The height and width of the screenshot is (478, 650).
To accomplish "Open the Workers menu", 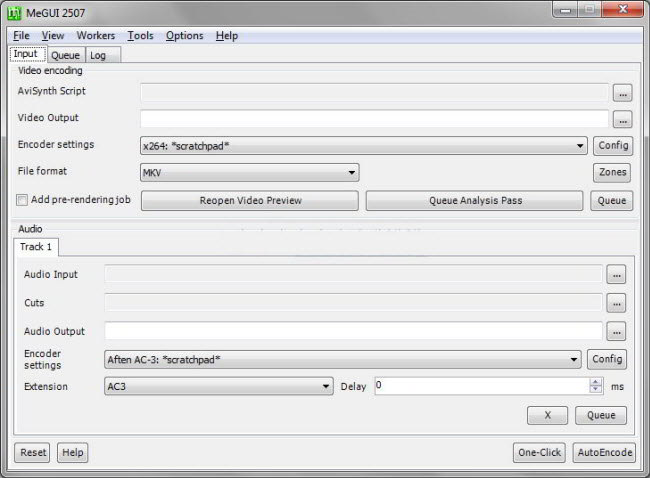I will [96, 36].
